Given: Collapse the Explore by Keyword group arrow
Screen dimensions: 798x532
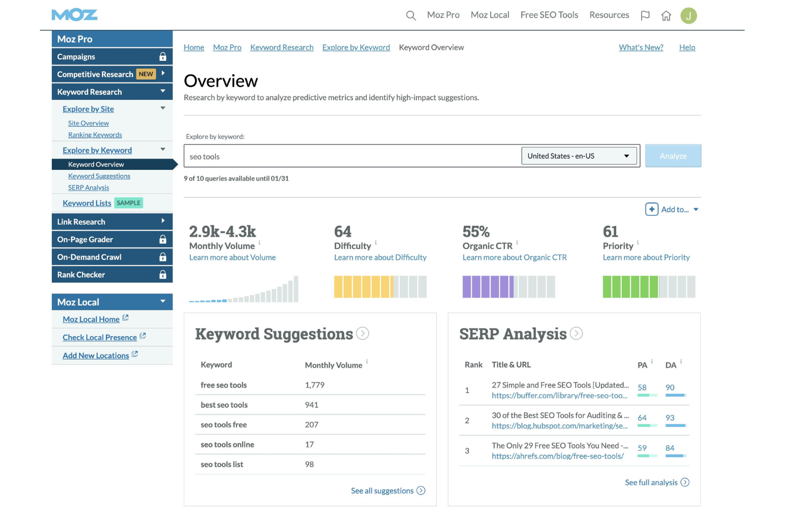Looking at the screenshot, I should click(163, 149).
